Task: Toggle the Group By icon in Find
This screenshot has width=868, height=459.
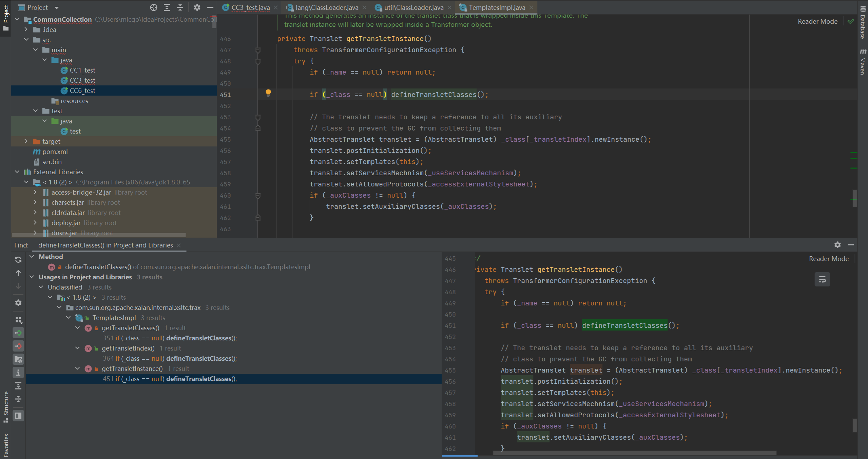Action: 18,320
